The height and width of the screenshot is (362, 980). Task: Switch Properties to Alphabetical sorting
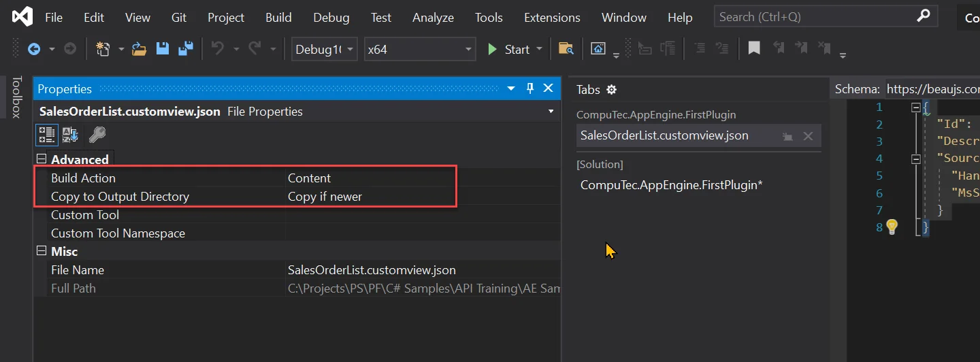click(x=70, y=135)
